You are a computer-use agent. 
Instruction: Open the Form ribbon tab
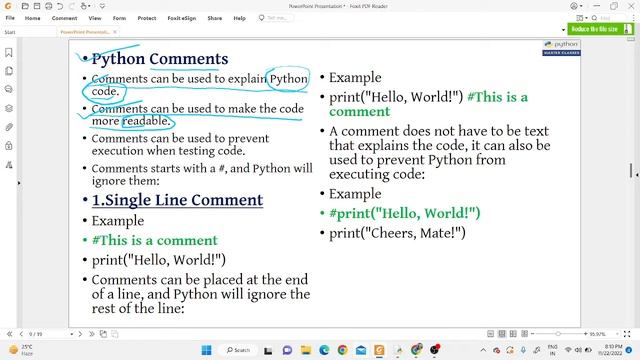[119, 18]
